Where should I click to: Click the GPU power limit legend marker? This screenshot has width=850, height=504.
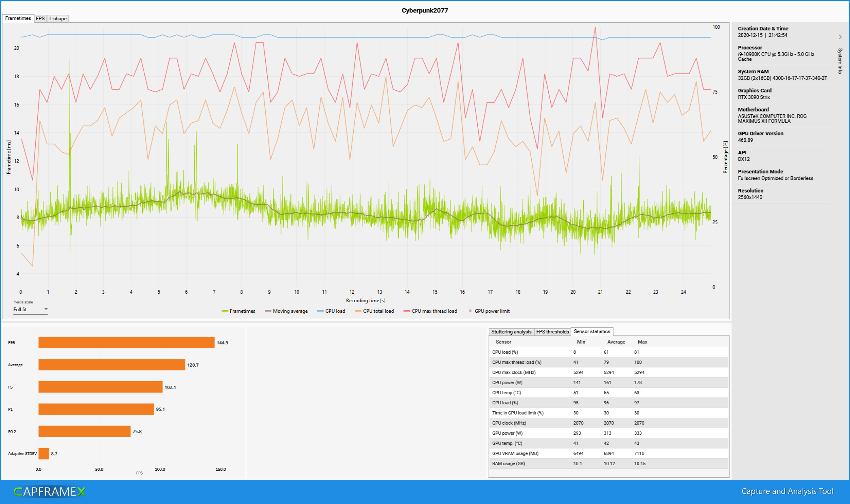[x=470, y=311]
